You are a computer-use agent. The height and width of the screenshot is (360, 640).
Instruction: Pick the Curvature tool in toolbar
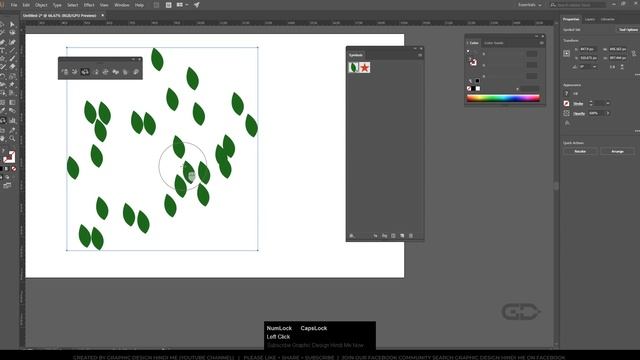coord(12,42)
